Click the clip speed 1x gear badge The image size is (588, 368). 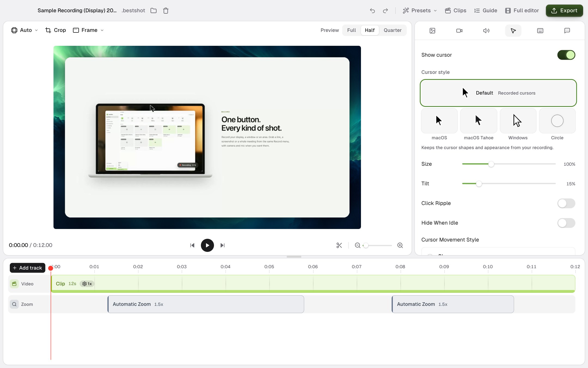(x=87, y=284)
